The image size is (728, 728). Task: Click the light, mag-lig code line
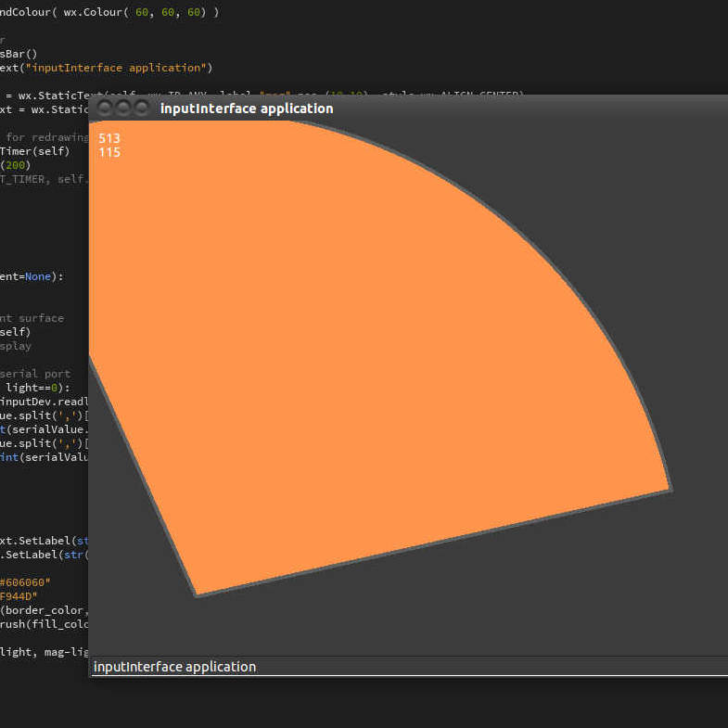[x=45, y=652]
